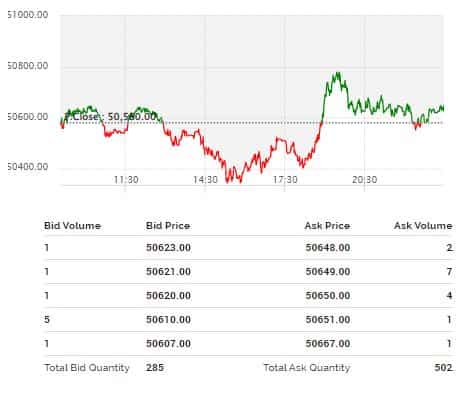This screenshot has width=463, height=398.
Task: Select bid price 50620.00
Action: point(168,296)
